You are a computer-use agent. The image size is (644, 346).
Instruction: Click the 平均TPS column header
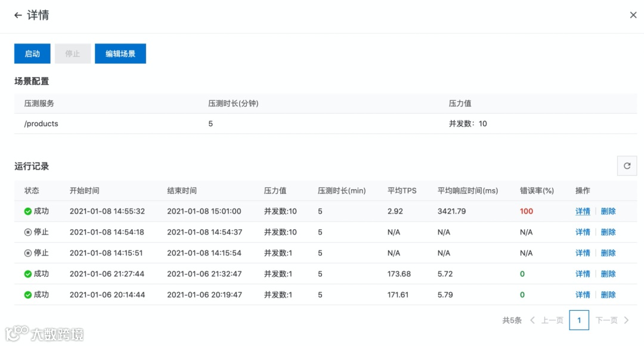[x=402, y=191]
